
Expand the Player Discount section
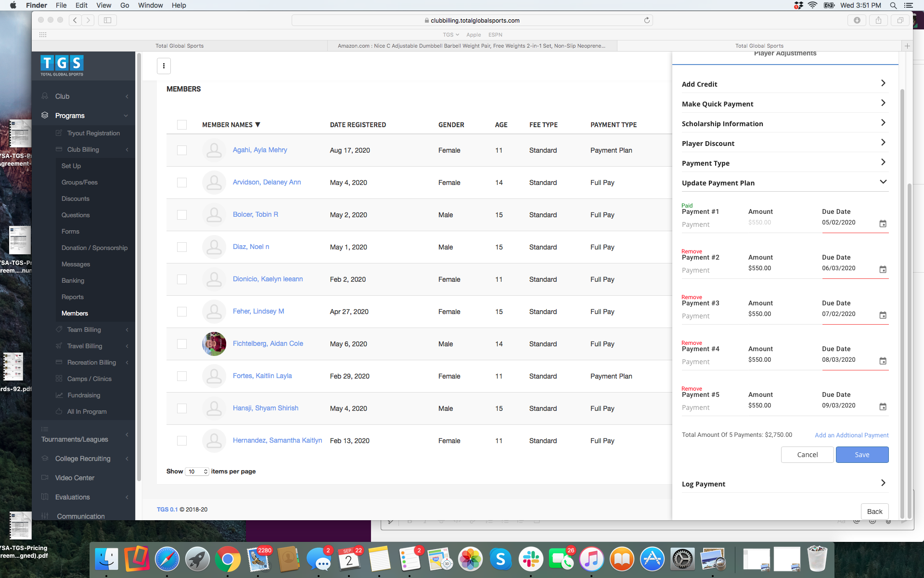click(x=785, y=143)
